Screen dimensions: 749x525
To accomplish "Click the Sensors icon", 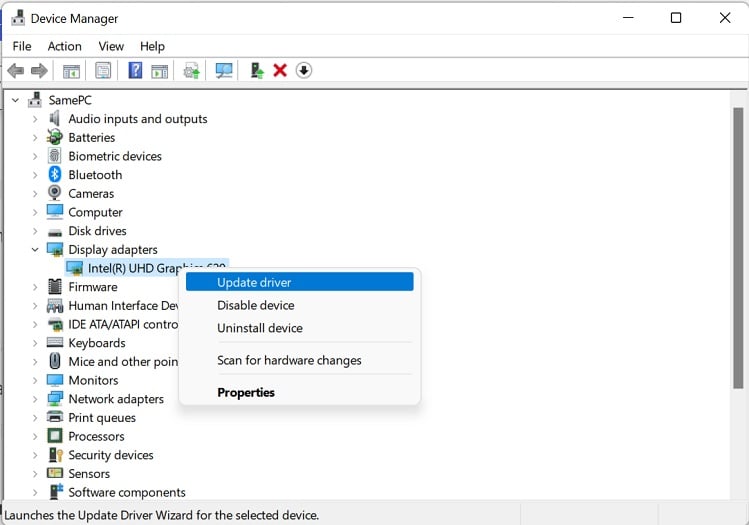I will [55, 473].
